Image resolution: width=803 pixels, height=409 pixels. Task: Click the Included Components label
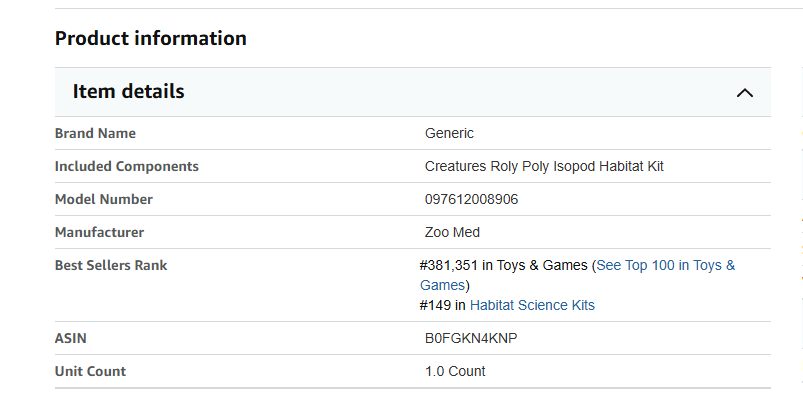pos(126,166)
